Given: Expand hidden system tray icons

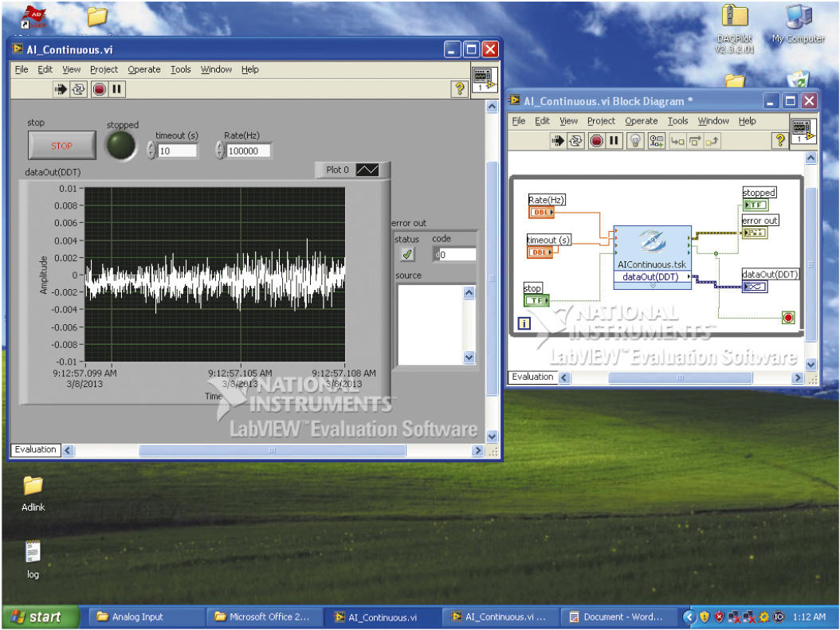Looking at the screenshot, I should point(689,617).
